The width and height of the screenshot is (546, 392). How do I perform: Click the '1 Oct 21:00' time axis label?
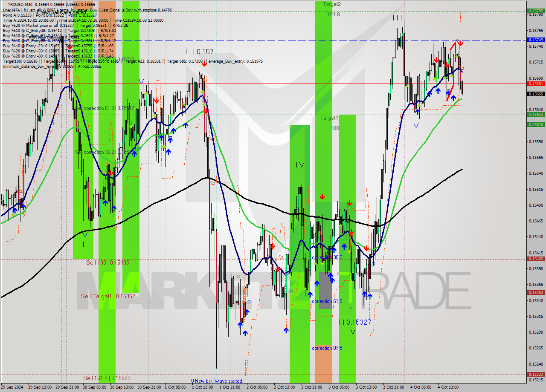(230, 387)
